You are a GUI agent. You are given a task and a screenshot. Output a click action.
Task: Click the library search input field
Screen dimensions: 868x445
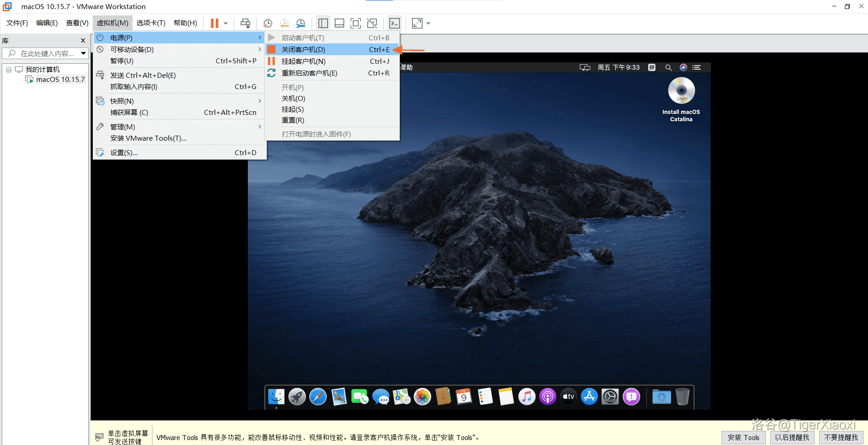(45, 53)
